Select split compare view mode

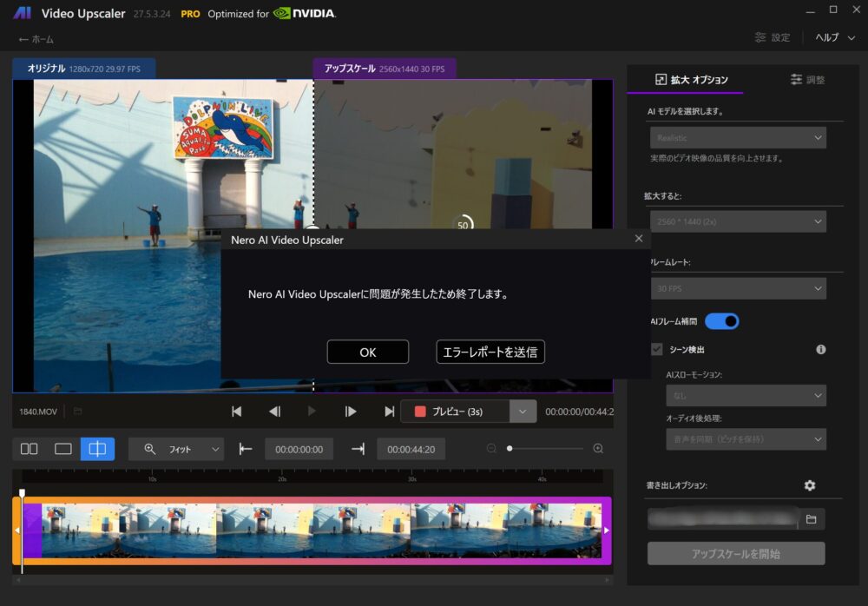coord(97,449)
